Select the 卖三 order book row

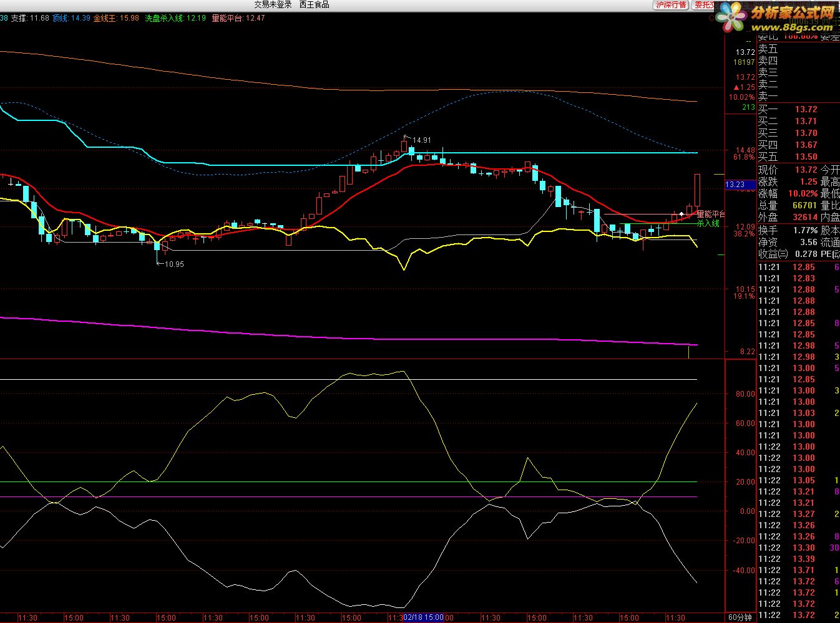798,72
